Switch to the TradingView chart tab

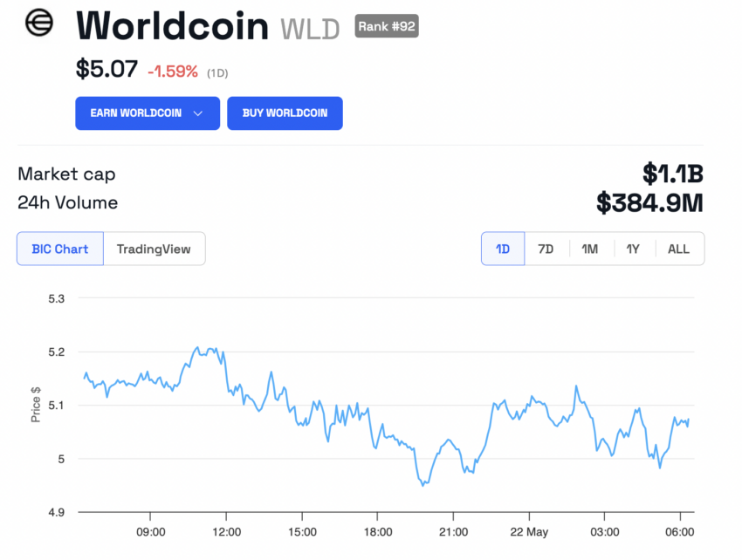(154, 249)
